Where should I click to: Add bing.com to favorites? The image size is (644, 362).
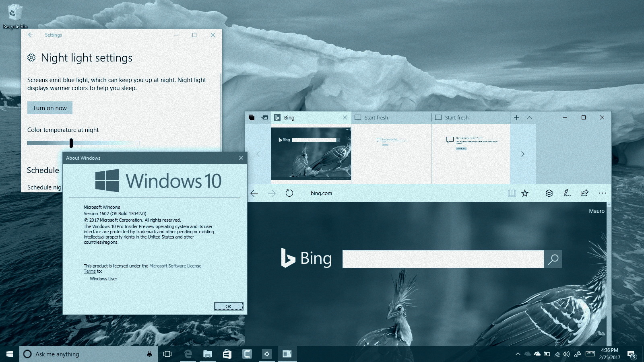click(x=525, y=193)
